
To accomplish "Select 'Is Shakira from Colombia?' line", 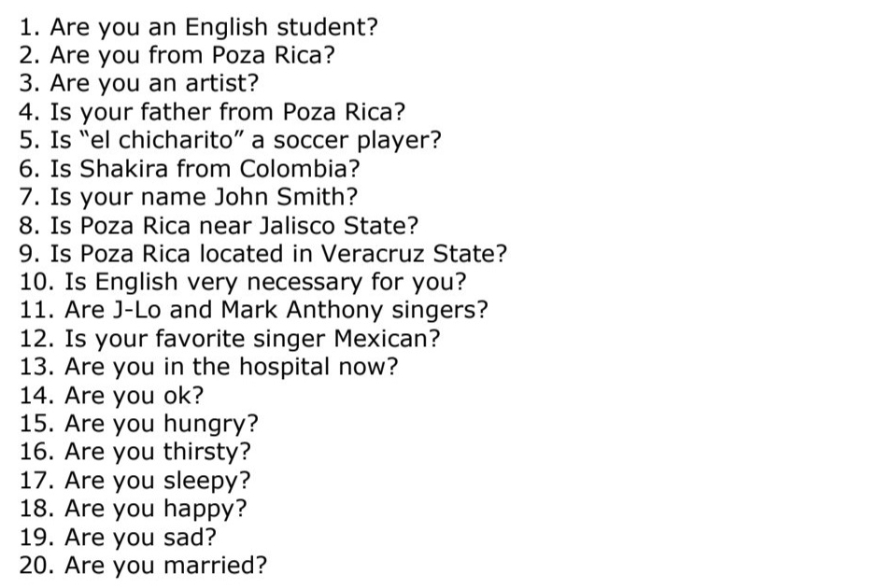I will pos(190,169).
